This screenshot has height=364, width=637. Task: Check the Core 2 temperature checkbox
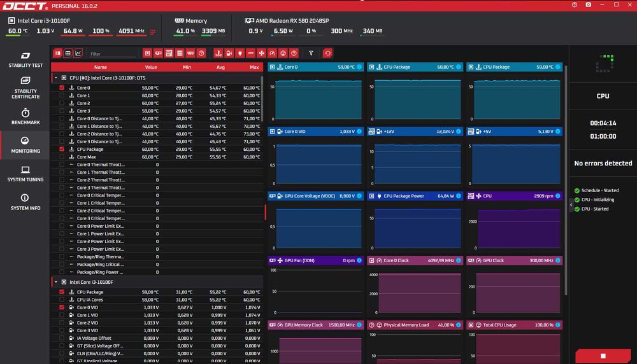tap(62, 103)
